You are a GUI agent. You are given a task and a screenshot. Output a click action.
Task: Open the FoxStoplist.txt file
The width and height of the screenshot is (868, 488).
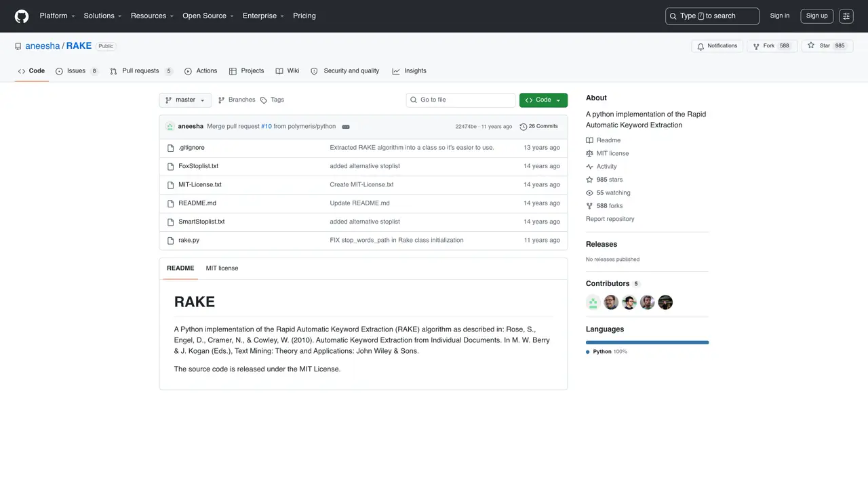(198, 166)
